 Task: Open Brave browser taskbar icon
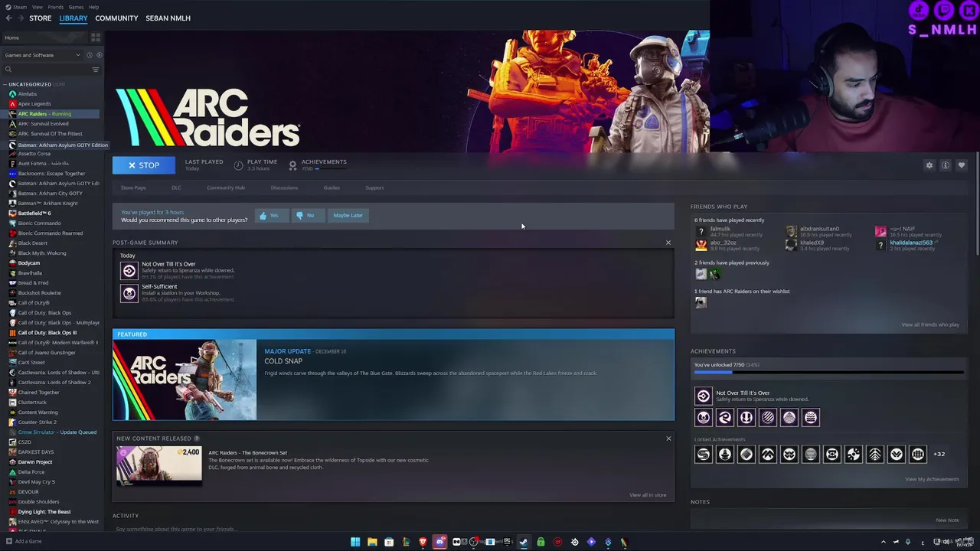pos(423,542)
